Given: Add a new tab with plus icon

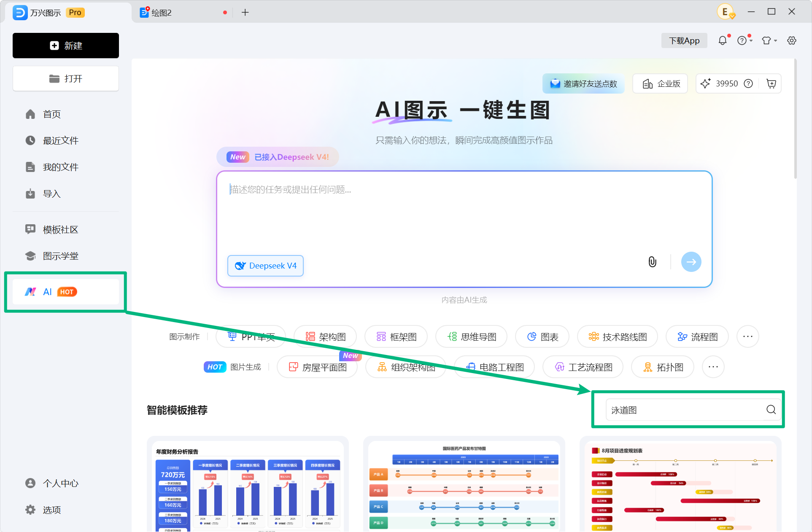Looking at the screenshot, I should pos(245,13).
